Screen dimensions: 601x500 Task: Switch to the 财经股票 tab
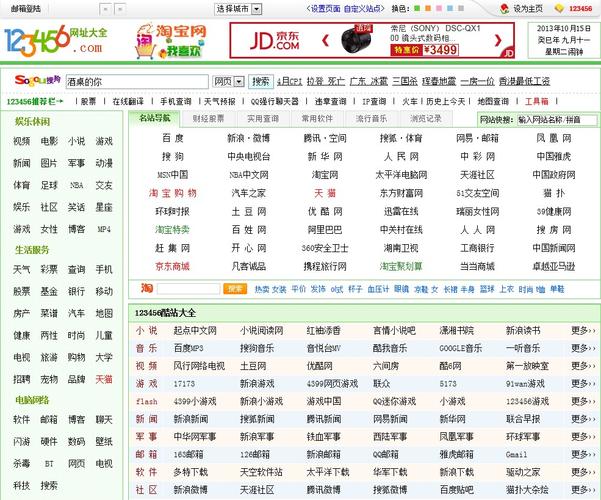(209, 119)
